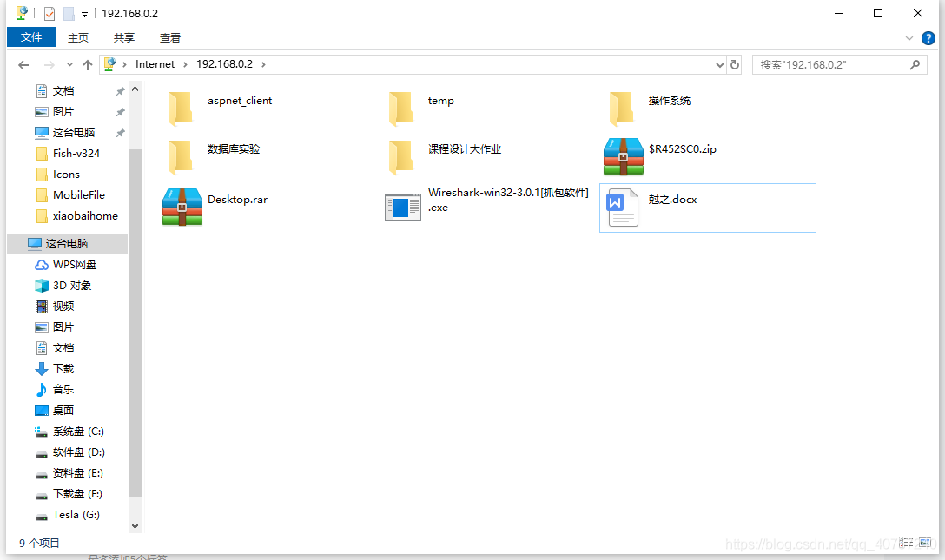Open 视频 in the sidebar
Image resolution: width=945 pixels, height=560 pixels.
[55, 306]
